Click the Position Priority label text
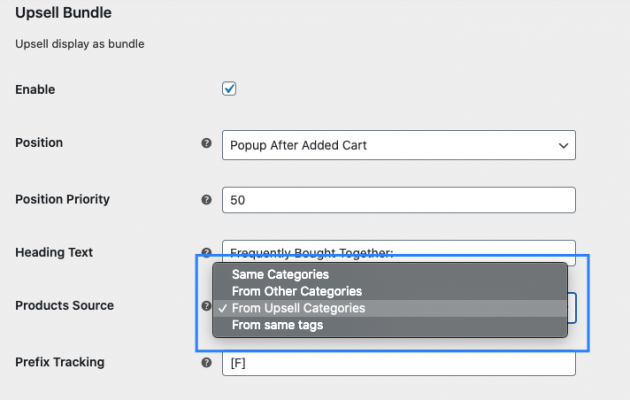The width and height of the screenshot is (630, 400). pos(62,199)
